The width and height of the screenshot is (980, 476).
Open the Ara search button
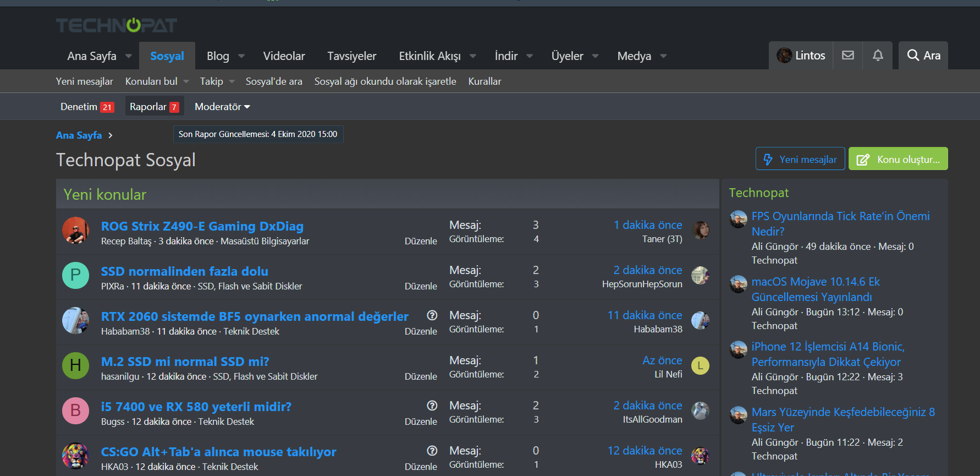point(923,55)
